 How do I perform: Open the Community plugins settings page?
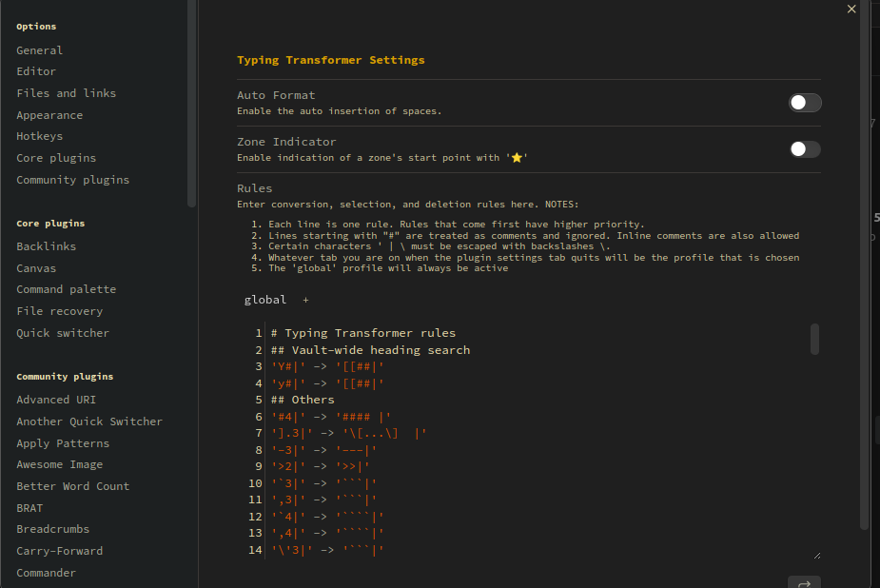(72, 179)
